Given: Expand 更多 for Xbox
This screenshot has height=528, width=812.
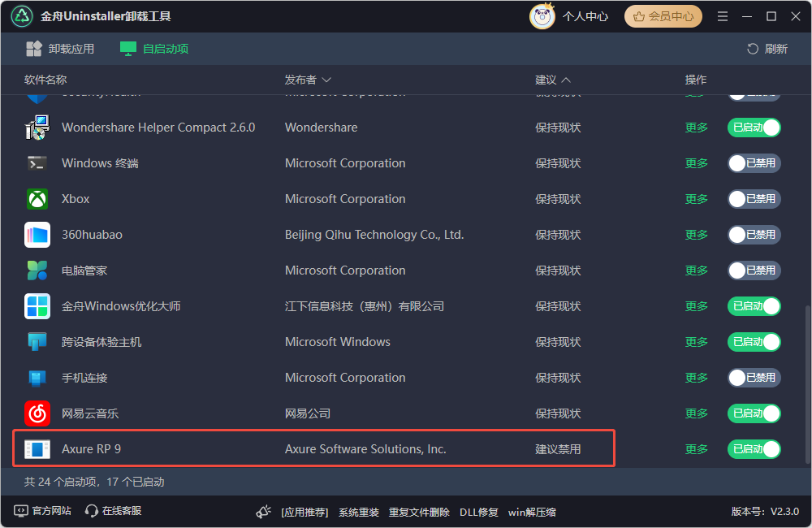Looking at the screenshot, I should tap(696, 199).
